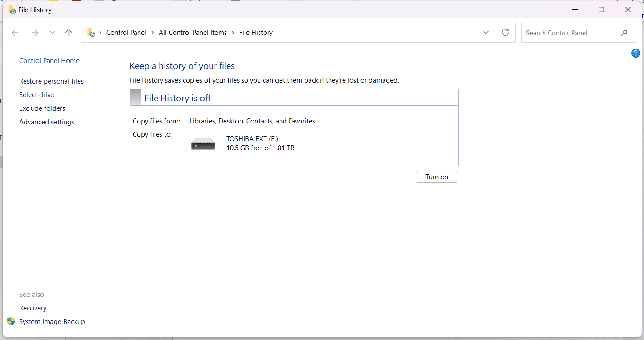Viewport: 644px width, 340px height.
Task: Open Exclude folders link
Action: pos(42,108)
